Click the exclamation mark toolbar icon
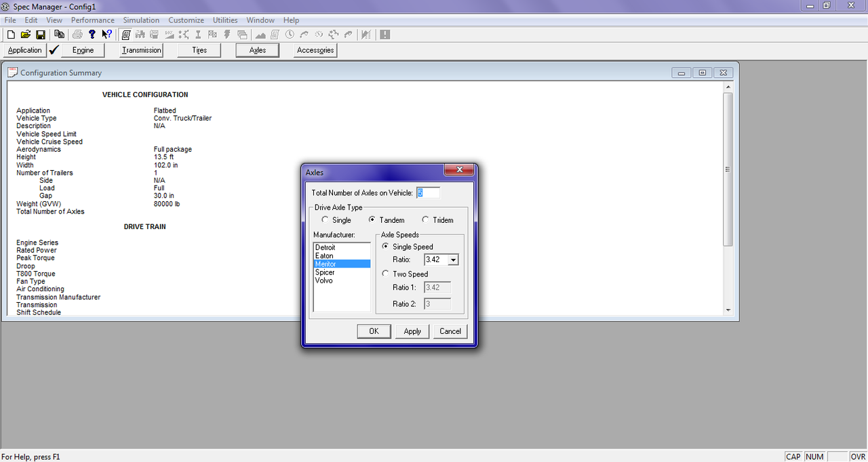The width and height of the screenshot is (868, 462). click(x=384, y=35)
